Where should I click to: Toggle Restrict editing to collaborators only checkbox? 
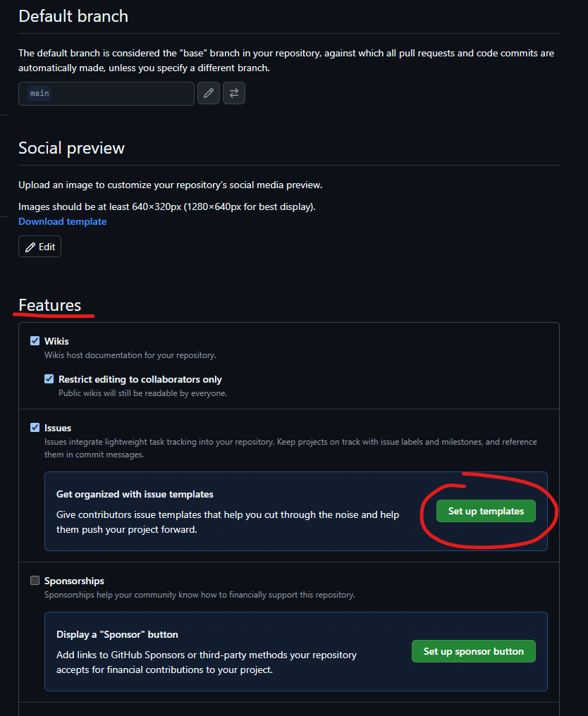pos(49,379)
